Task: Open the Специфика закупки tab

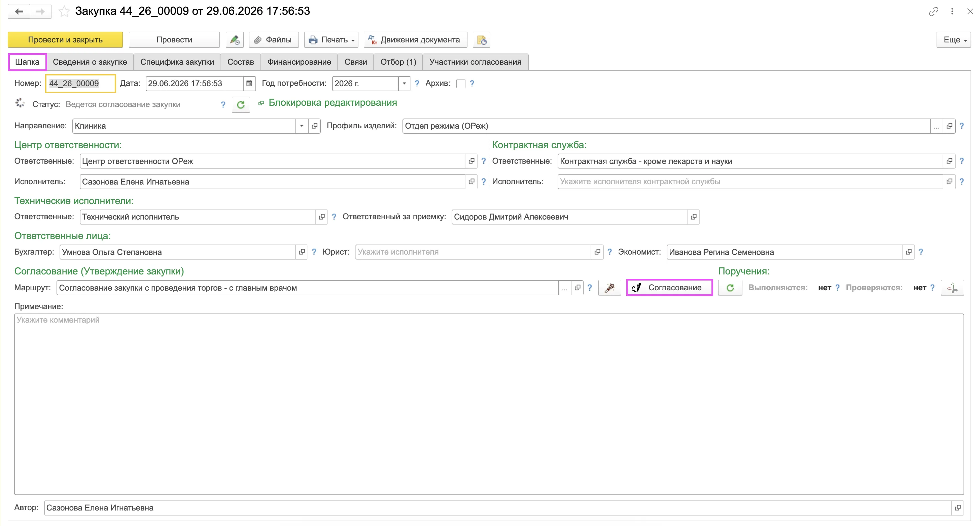Action: [x=177, y=62]
